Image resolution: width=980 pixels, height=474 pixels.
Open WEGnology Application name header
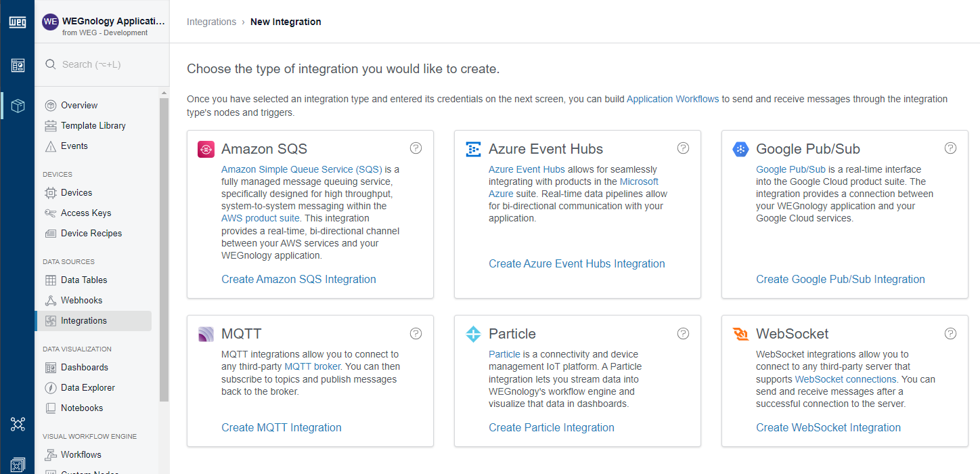tap(113, 21)
